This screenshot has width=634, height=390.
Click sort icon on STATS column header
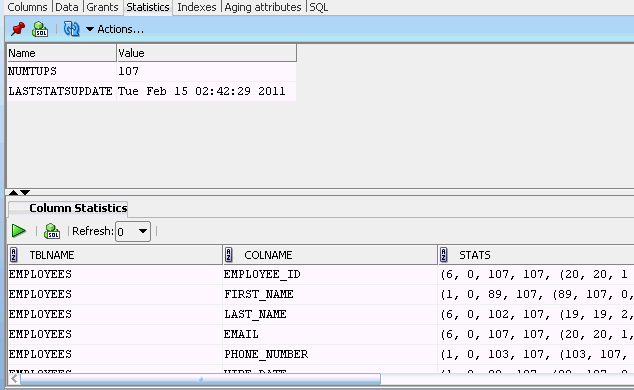point(444,255)
